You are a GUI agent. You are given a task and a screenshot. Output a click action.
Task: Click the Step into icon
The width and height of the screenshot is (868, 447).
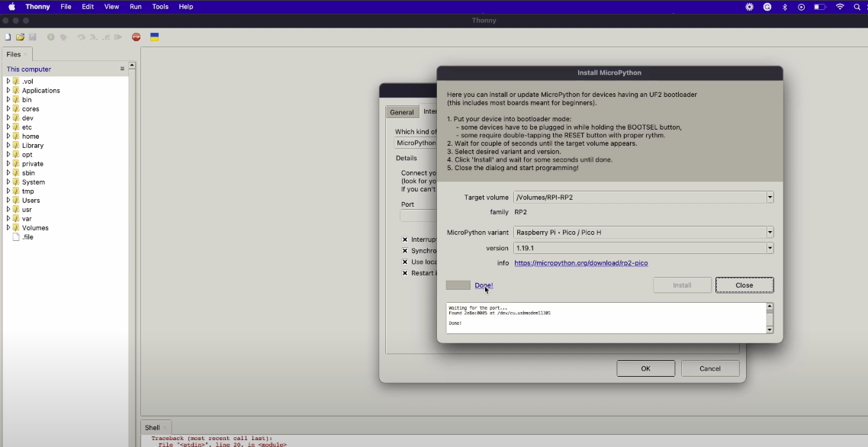click(93, 37)
